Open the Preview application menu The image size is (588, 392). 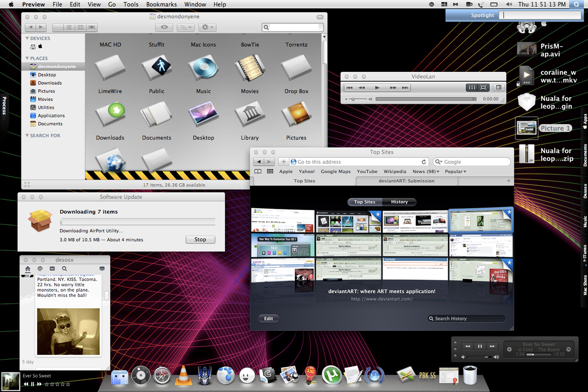pos(33,4)
